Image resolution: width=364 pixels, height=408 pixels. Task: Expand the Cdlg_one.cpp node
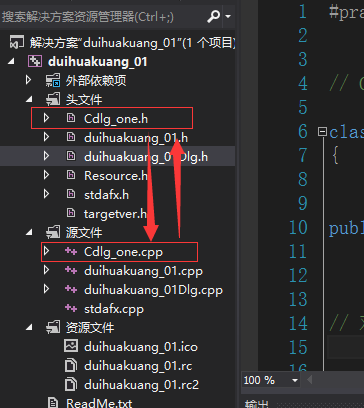tap(46, 251)
